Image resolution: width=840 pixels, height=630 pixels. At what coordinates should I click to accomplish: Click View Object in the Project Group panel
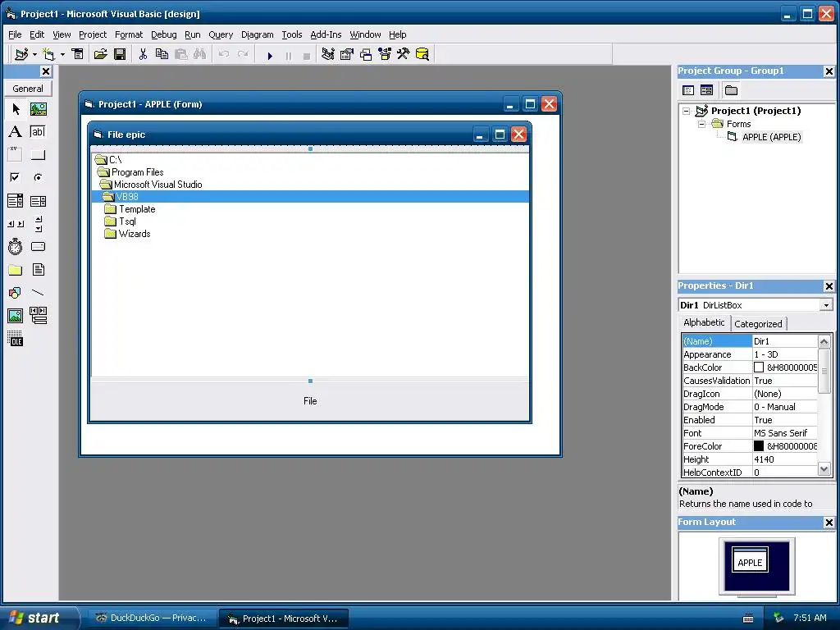(706, 90)
